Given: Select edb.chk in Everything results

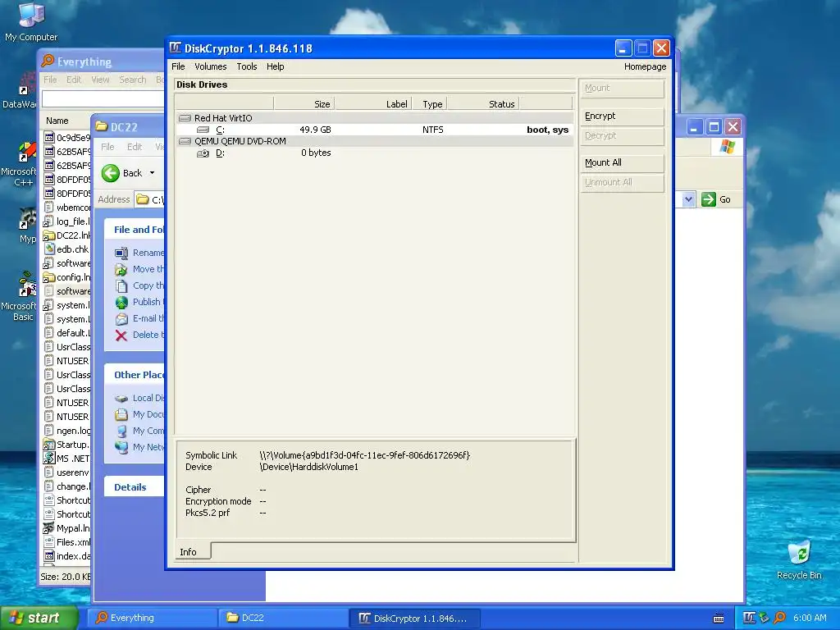Looking at the screenshot, I should pyautogui.click(x=67, y=249).
